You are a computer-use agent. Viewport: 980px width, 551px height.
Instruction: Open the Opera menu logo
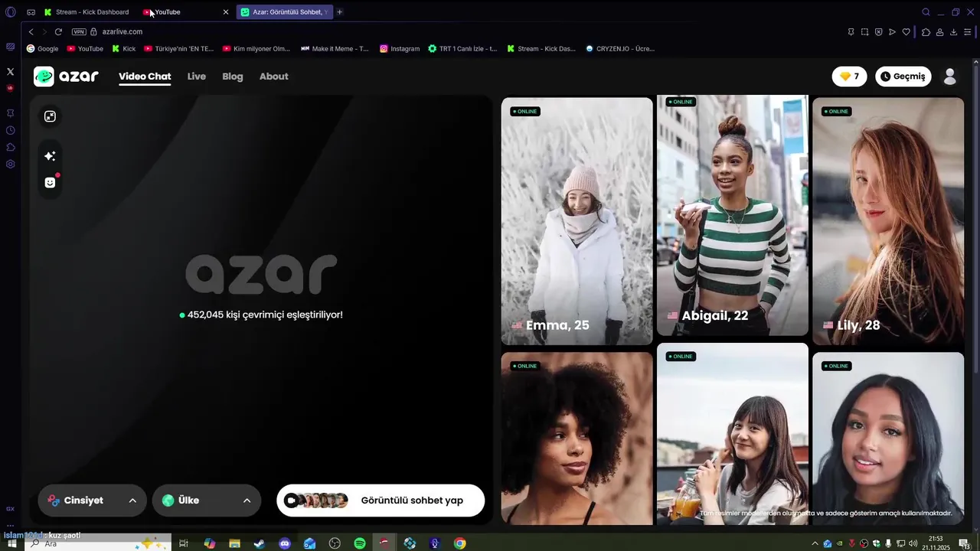click(x=11, y=12)
